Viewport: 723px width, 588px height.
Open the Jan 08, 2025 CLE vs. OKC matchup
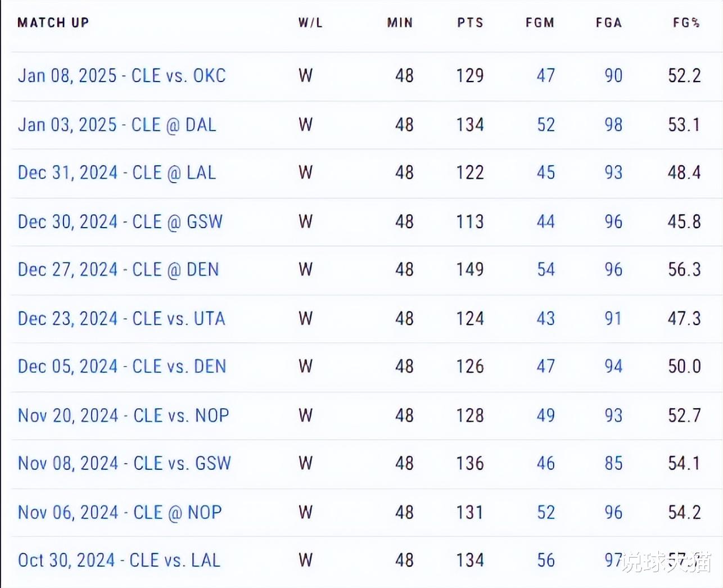(x=121, y=76)
